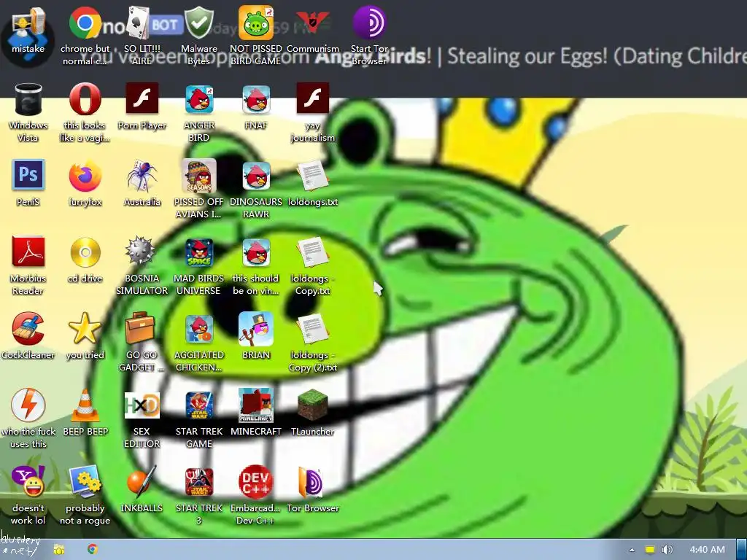The width and height of the screenshot is (747, 560).
Task: Click the BOSNIA SIMULATOR mine icon
Action: pos(140,251)
